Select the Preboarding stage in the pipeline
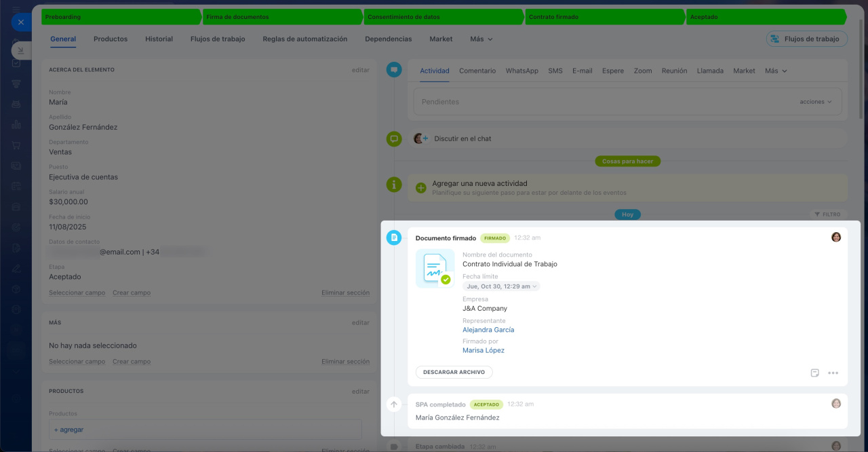868x452 pixels. click(121, 17)
